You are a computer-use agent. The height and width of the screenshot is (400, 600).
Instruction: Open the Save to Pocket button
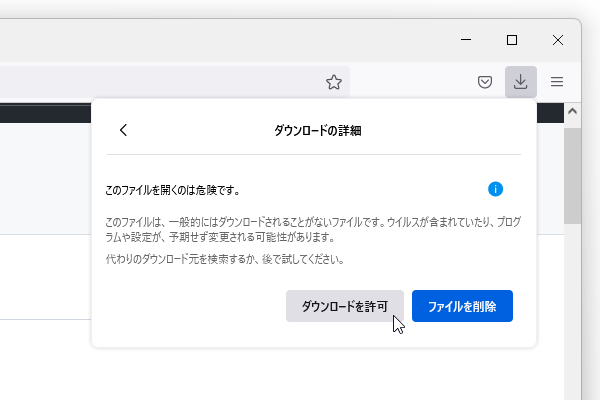click(x=485, y=82)
